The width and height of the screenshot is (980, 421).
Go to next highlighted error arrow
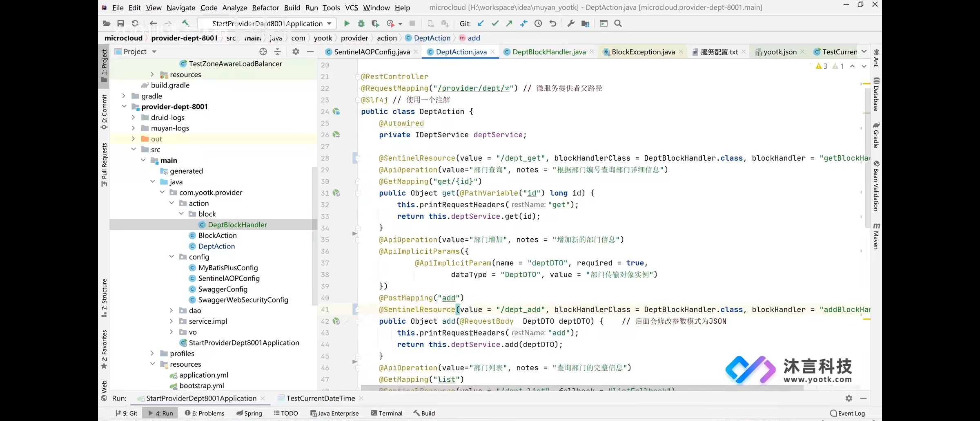(864, 66)
